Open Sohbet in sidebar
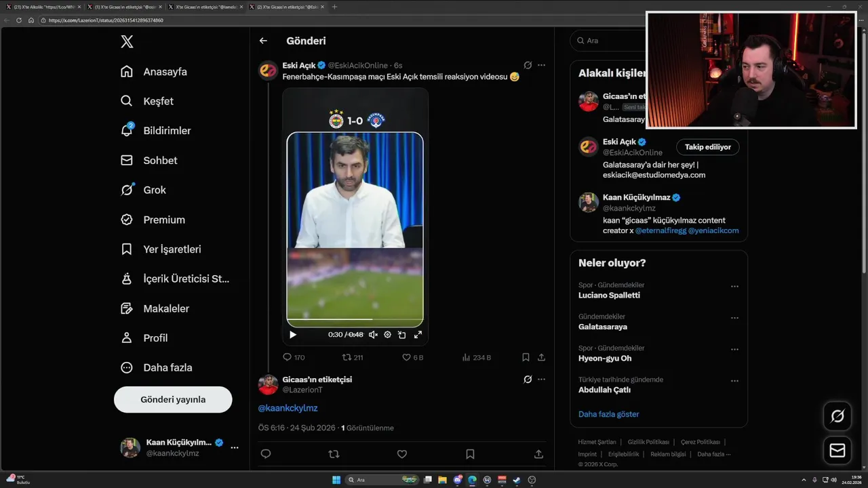Image resolution: width=868 pixels, height=488 pixels. click(150, 161)
